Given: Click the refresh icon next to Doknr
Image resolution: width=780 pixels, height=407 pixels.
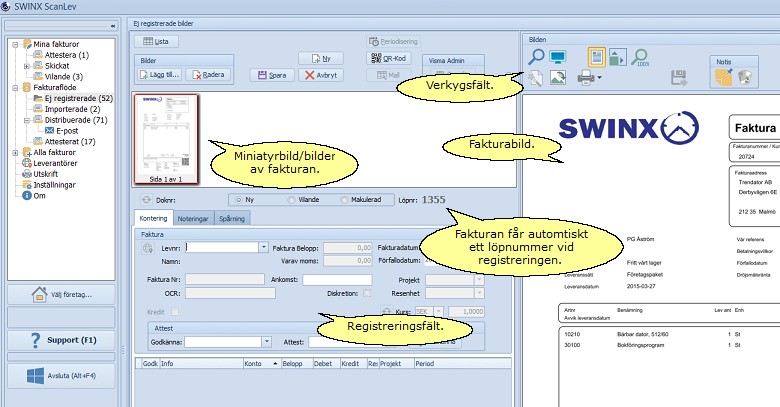Looking at the screenshot, I should click(146, 200).
